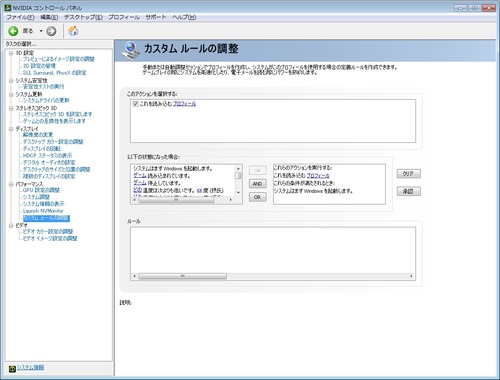Image resolution: width=500 pixels, height=380 pixels.
Task: Select システムはまず Windows を起動します condition row
Action: 173,169
